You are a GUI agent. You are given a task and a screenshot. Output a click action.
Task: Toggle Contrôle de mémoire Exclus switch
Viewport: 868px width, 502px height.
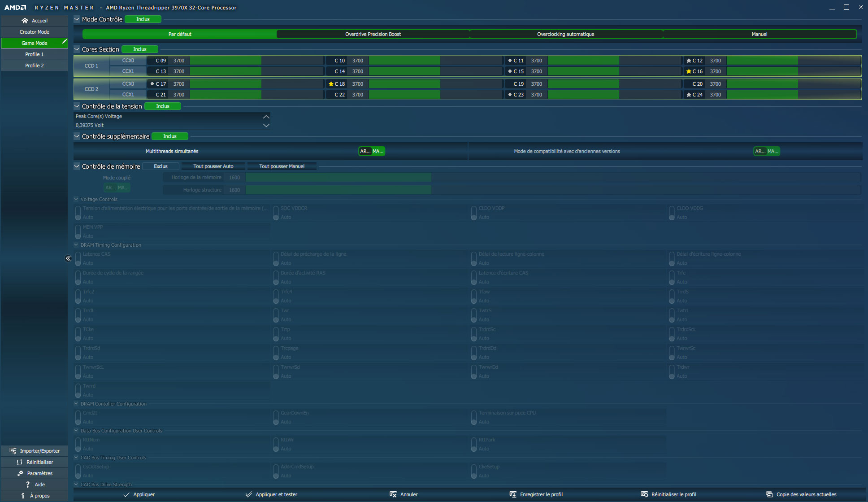161,166
